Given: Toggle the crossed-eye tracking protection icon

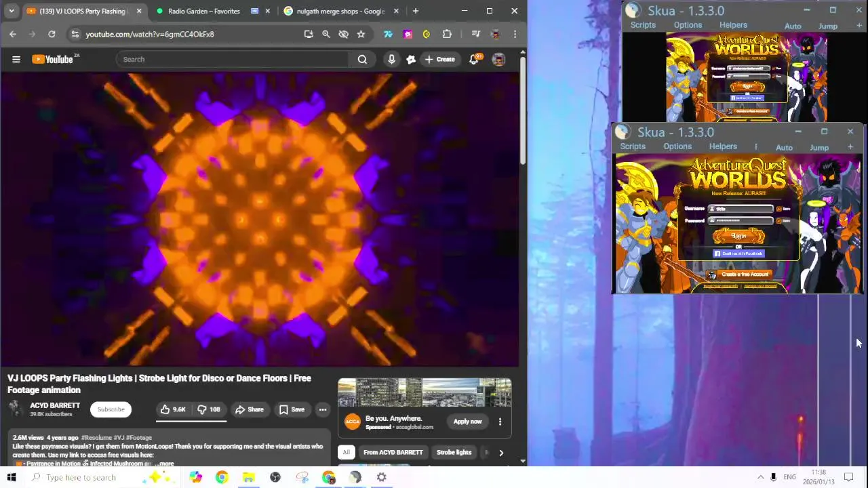Looking at the screenshot, I should pyautogui.click(x=343, y=34).
